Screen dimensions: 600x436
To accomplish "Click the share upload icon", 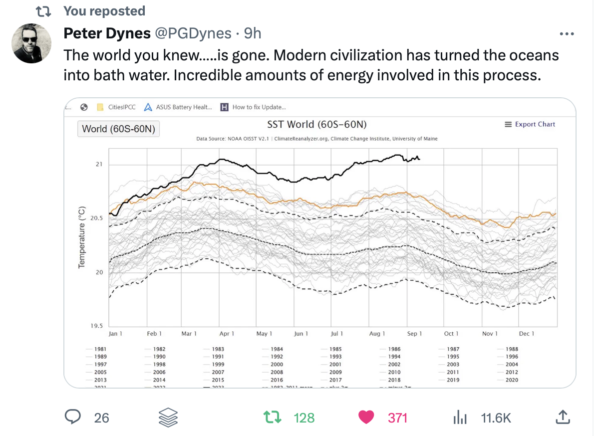I will pos(563,417).
